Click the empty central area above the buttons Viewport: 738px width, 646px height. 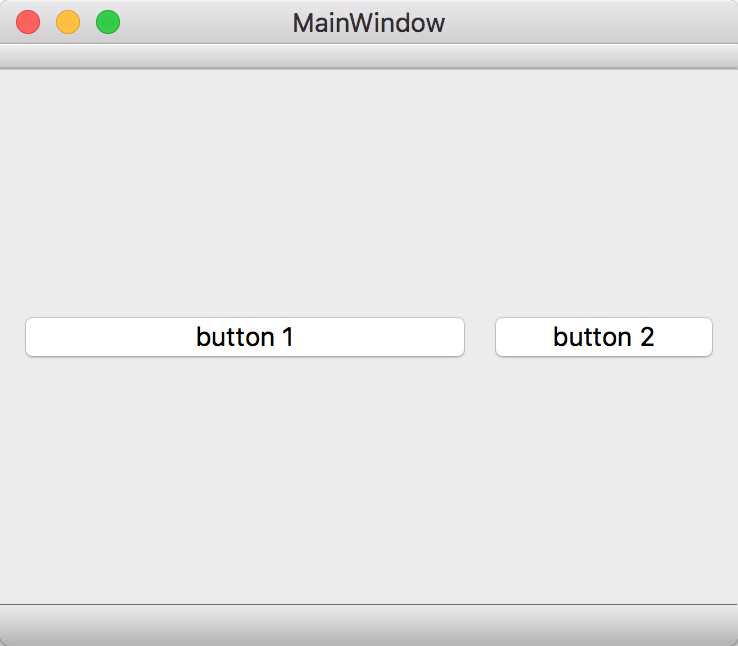(369, 193)
